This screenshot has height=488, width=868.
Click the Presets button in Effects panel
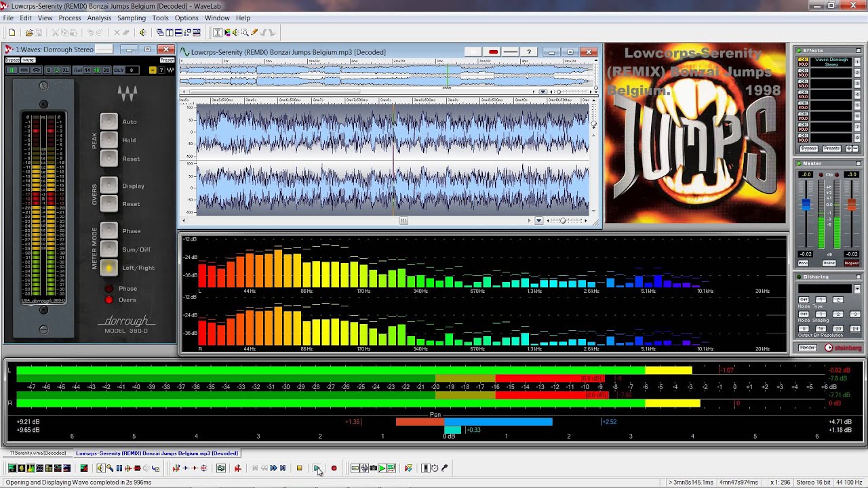click(832, 148)
